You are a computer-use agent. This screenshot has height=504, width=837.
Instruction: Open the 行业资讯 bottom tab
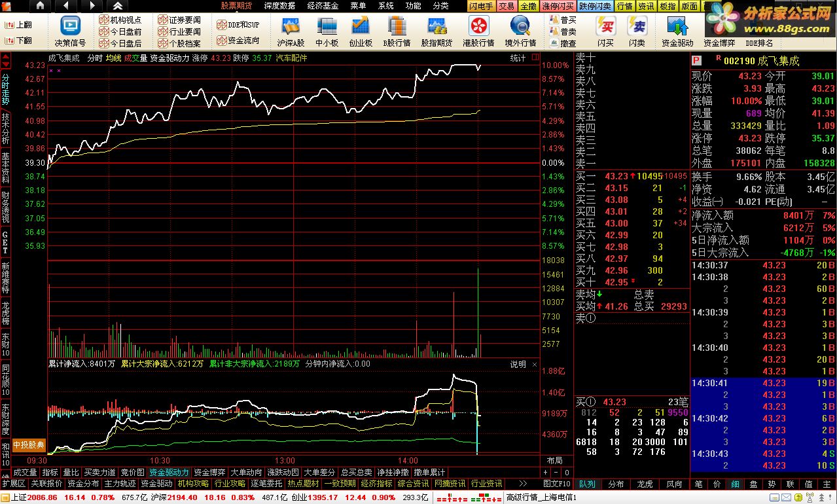486,484
